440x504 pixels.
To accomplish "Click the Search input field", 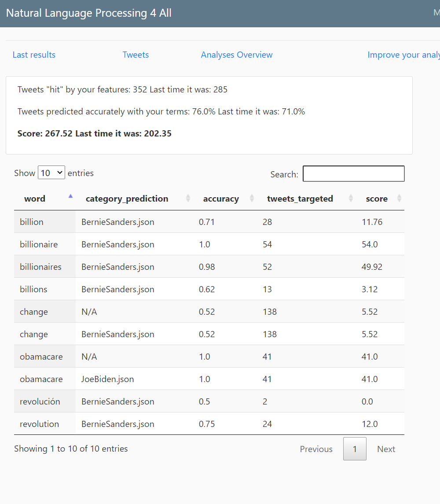I will click(353, 174).
